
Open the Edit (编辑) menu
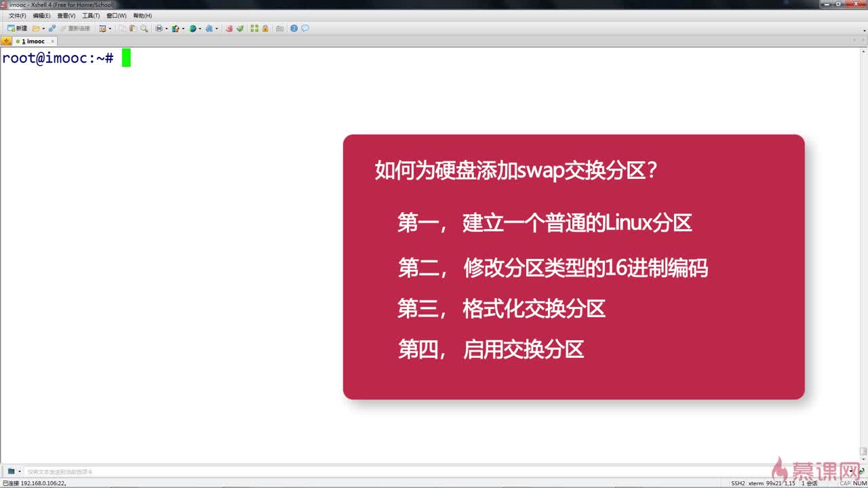point(42,16)
